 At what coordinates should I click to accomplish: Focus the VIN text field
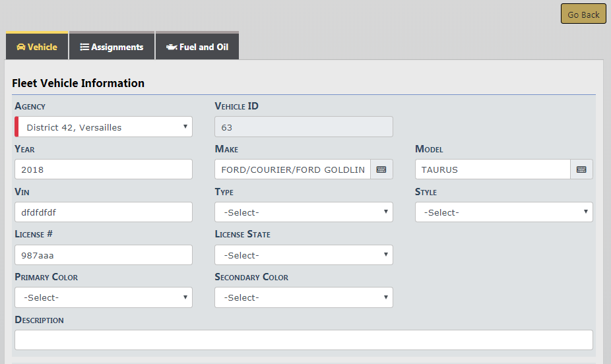104,212
